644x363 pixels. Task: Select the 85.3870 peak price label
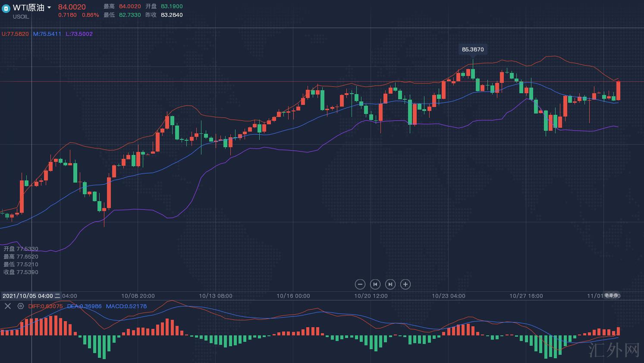pyautogui.click(x=473, y=49)
